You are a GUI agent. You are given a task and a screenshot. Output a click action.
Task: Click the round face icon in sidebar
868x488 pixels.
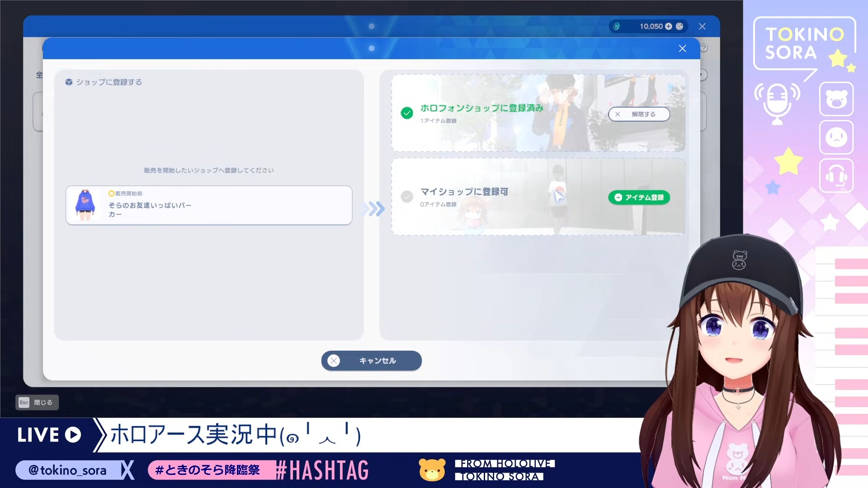pyautogui.click(x=836, y=137)
